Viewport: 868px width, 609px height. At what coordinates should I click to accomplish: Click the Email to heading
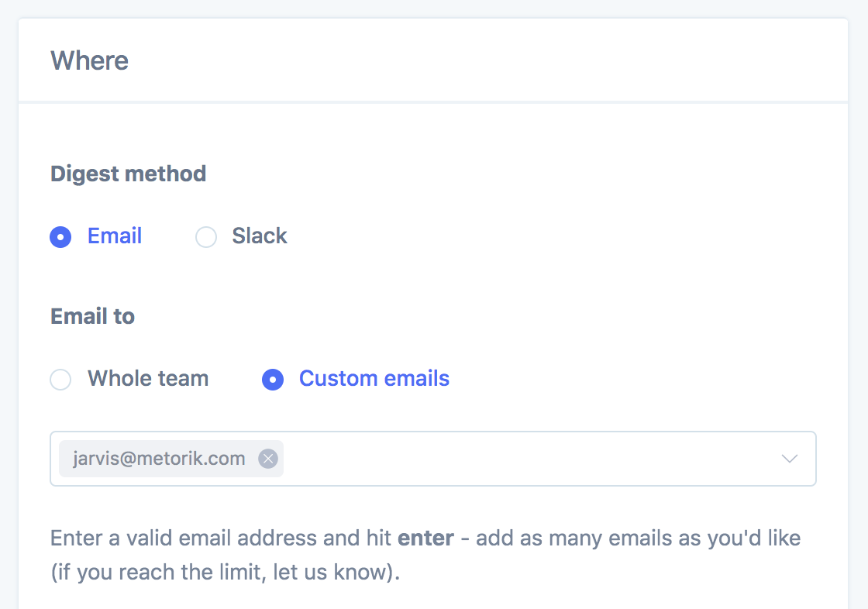[93, 316]
